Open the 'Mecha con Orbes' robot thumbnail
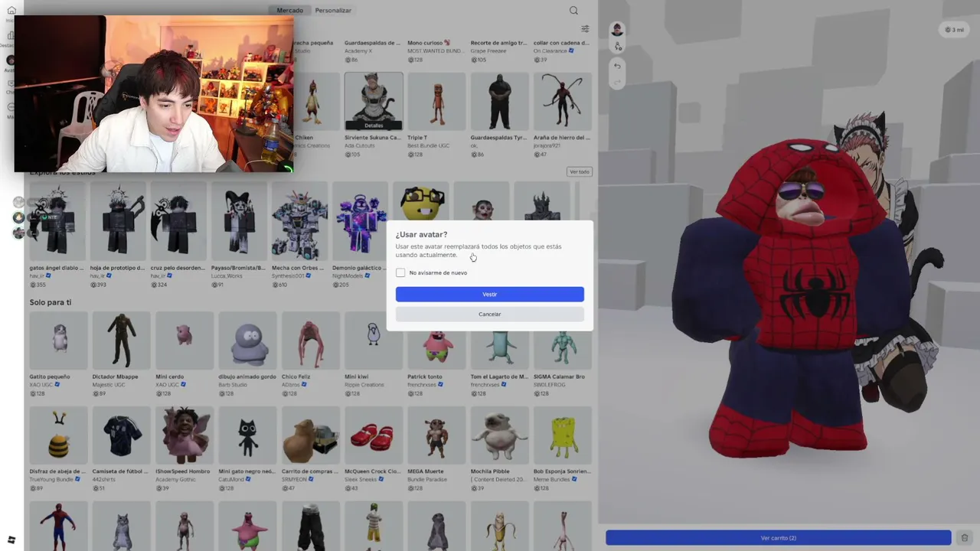 tap(300, 222)
